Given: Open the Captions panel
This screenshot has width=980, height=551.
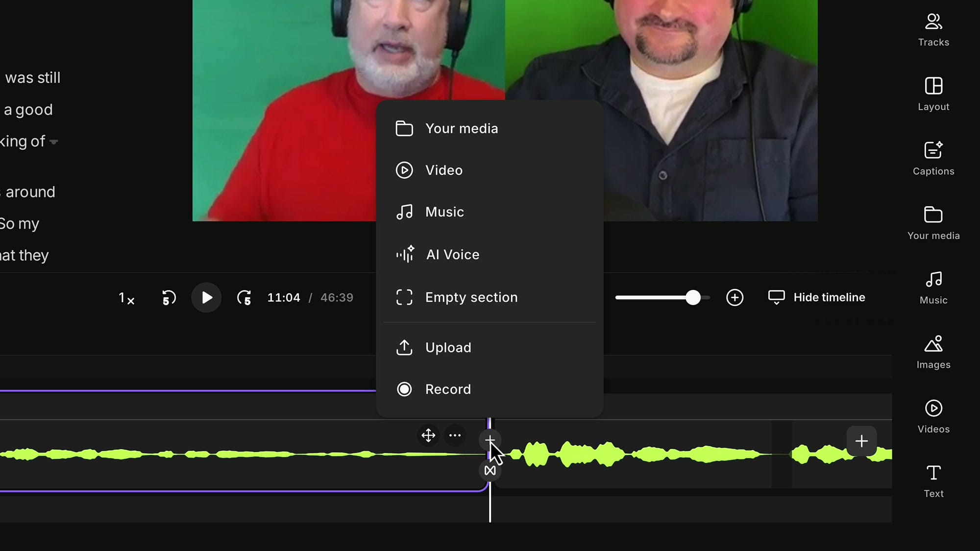Looking at the screenshot, I should (933, 158).
